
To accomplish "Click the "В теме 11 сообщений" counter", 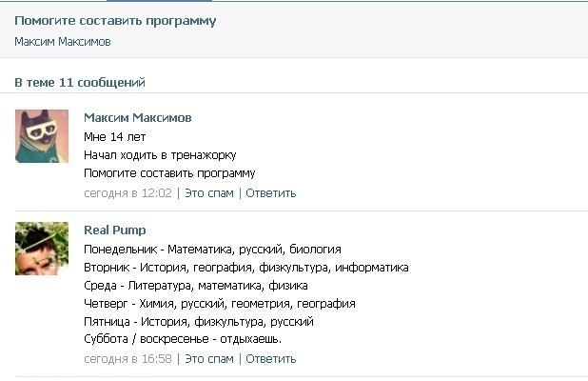I will click(80, 83).
